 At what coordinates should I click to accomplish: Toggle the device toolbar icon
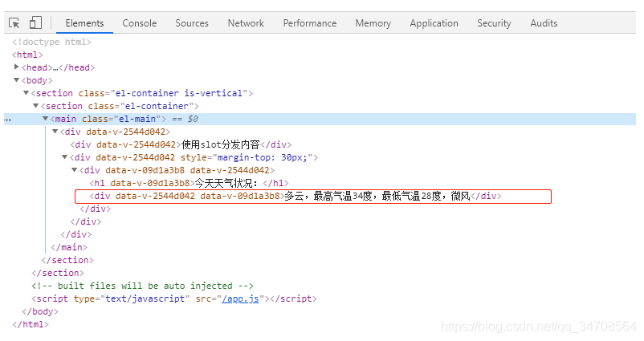[x=35, y=22]
